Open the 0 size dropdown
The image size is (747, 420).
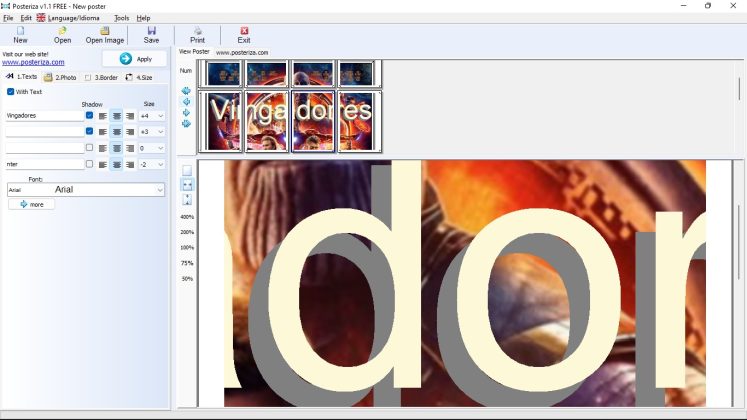coord(161,149)
